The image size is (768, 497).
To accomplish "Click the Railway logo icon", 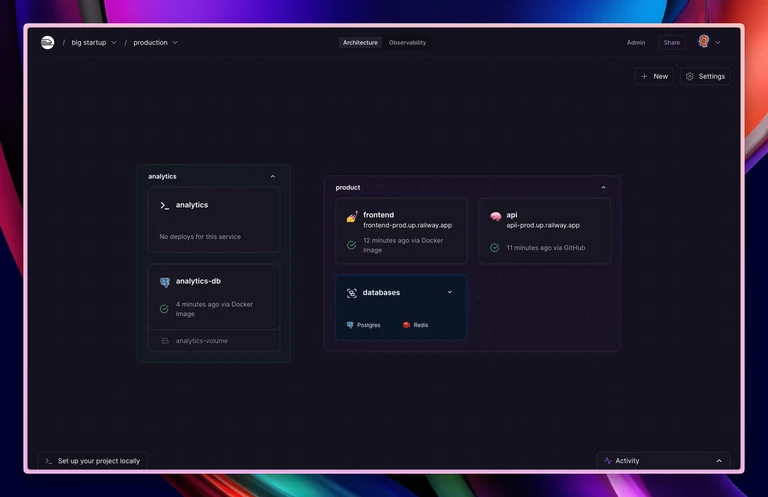I will pos(48,43).
